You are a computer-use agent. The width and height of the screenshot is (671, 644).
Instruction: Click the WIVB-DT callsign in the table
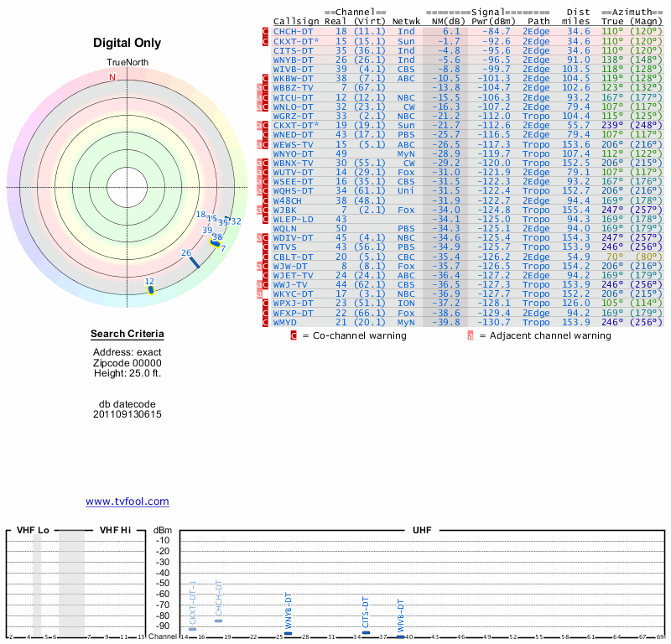pyautogui.click(x=293, y=69)
